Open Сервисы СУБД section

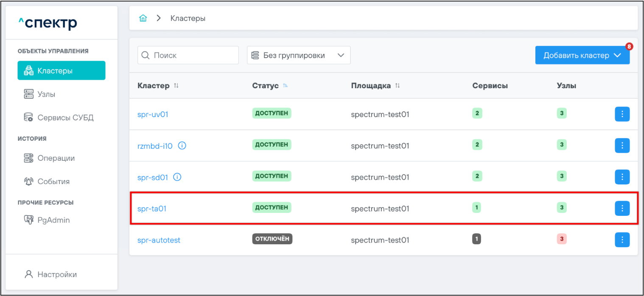[x=65, y=117]
